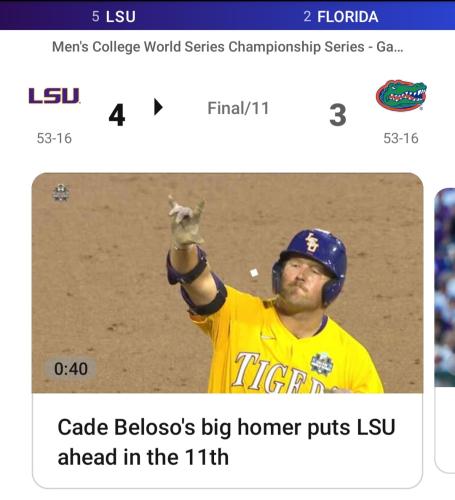Tap the black winner arrow beside LSU score
This screenshot has height=500, width=455.
click(x=158, y=107)
